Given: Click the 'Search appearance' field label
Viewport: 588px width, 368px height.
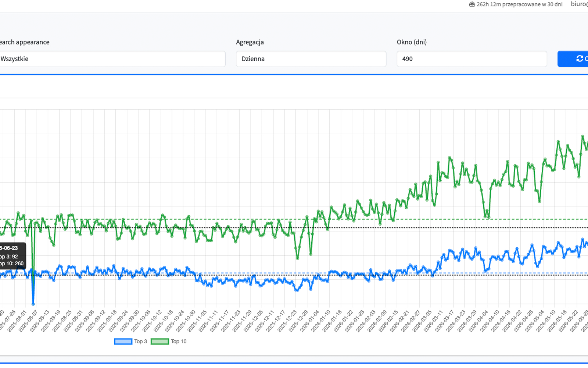Looking at the screenshot, I should click(24, 42).
